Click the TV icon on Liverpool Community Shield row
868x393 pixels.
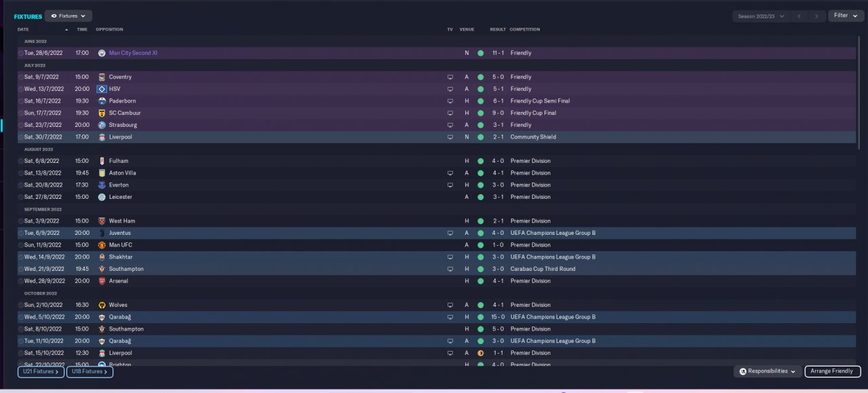[x=450, y=137]
